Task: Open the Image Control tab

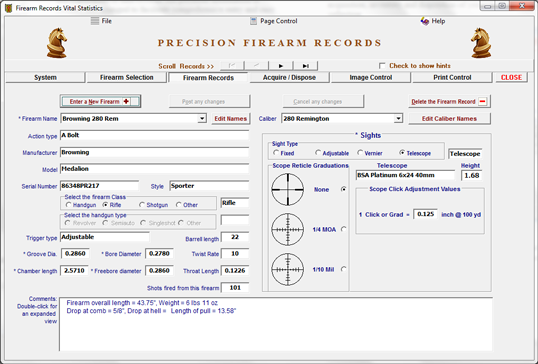Action: pyautogui.click(x=371, y=78)
